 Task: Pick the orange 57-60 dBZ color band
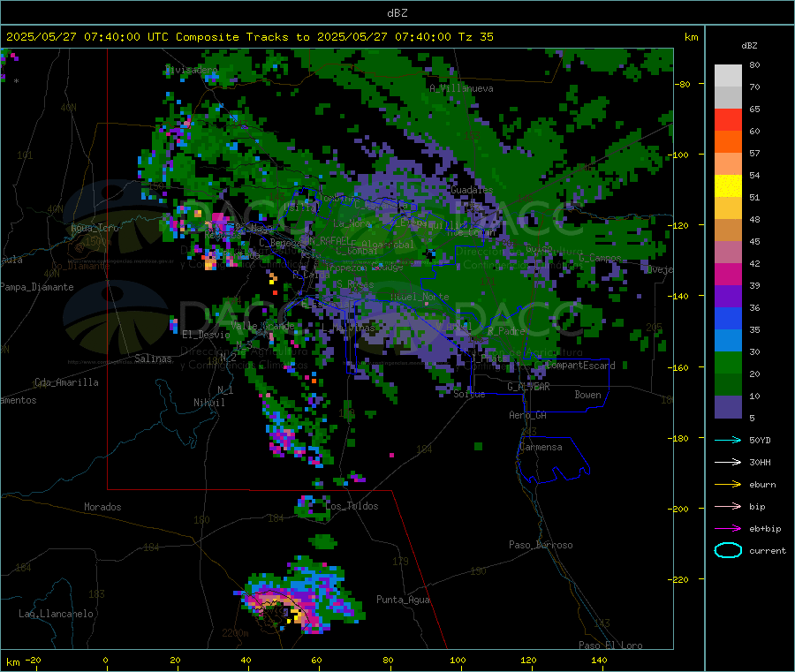point(728,142)
